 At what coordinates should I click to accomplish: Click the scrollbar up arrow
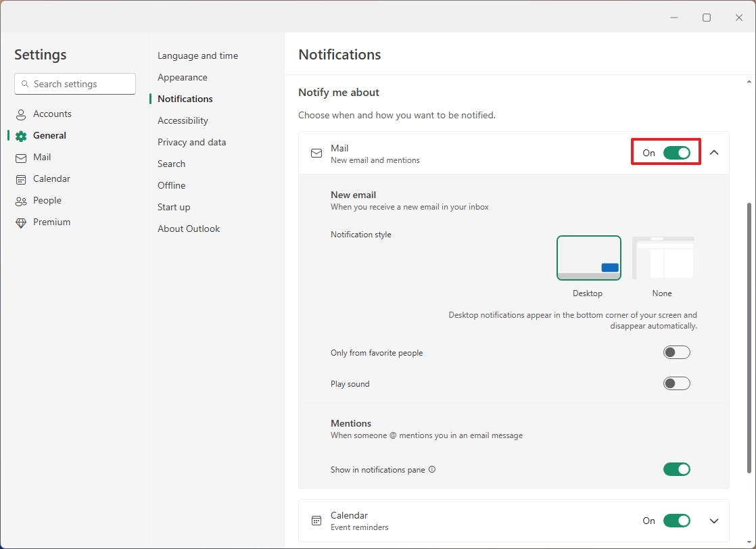(749, 82)
